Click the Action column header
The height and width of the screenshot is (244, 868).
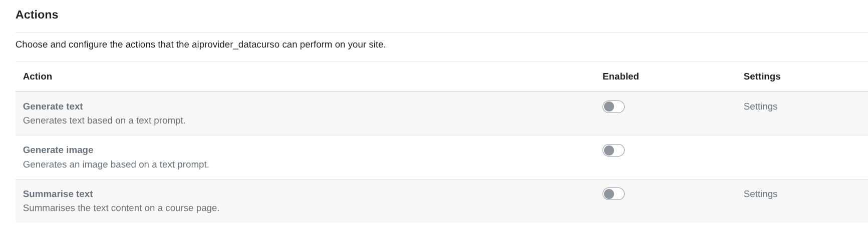point(38,76)
